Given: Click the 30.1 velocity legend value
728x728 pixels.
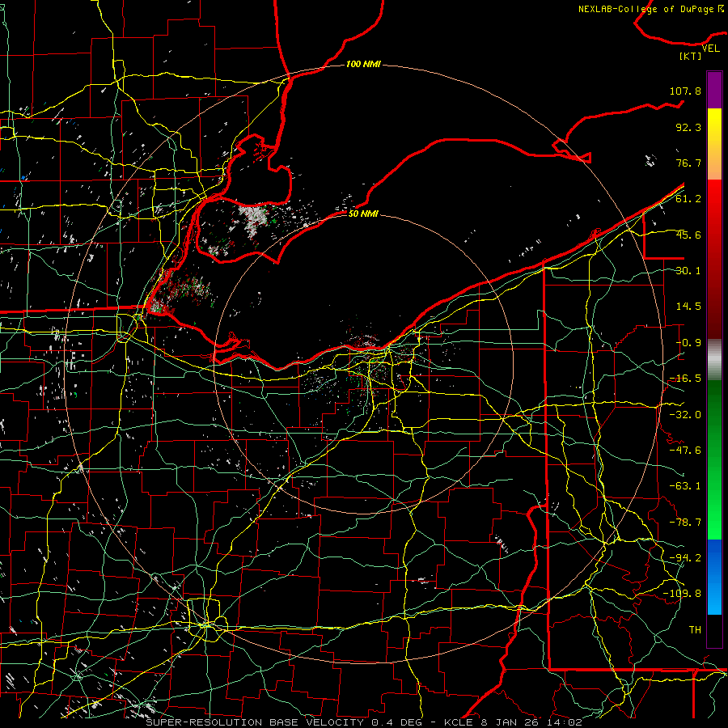Looking at the screenshot, I should click(688, 271).
